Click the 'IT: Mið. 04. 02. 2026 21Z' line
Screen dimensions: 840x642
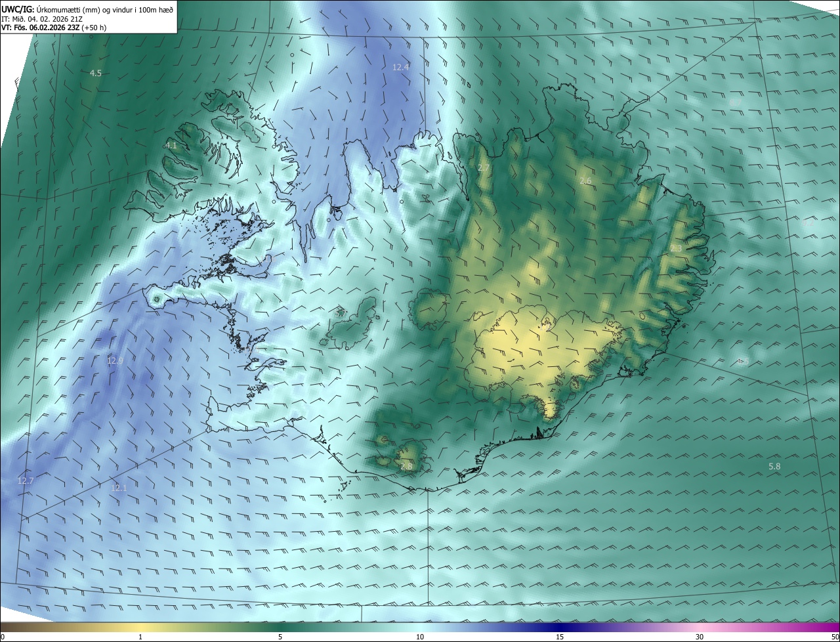click(42, 18)
